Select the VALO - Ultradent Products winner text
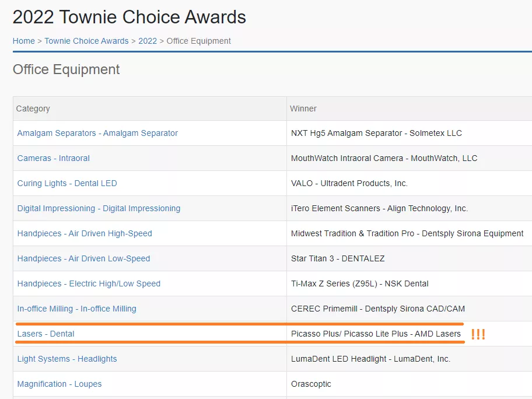The height and width of the screenshot is (399, 532). [349, 183]
